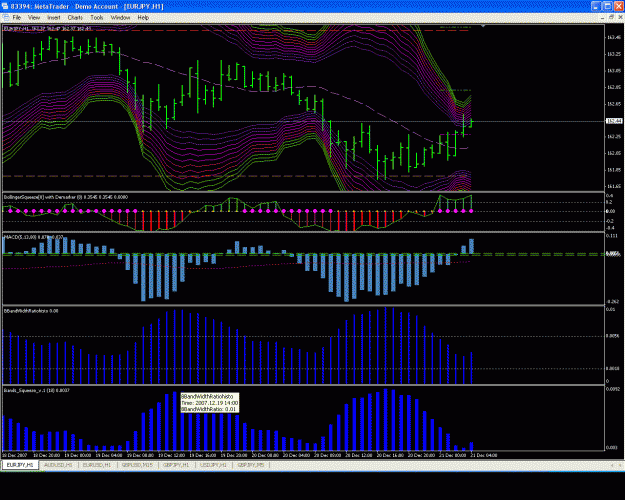Switch to the GBPJPY,M5 chart tab
This screenshot has height=500, width=625.
tap(251, 465)
